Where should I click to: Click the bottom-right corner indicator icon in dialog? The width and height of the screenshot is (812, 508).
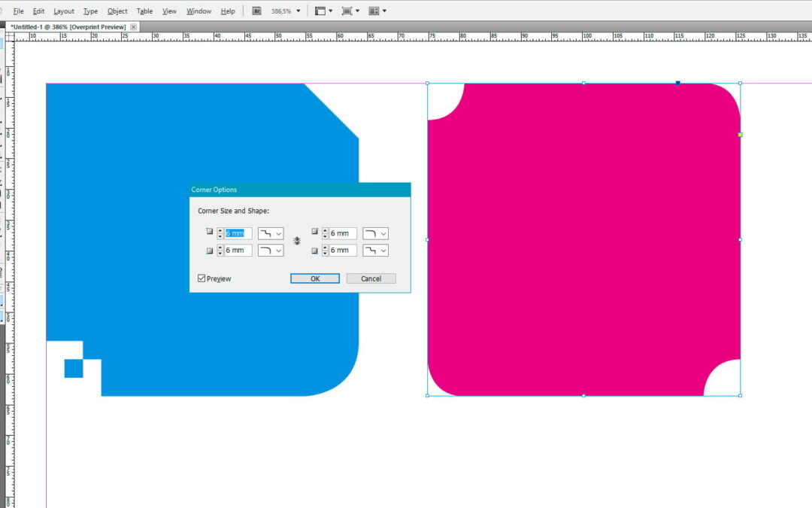(x=315, y=251)
